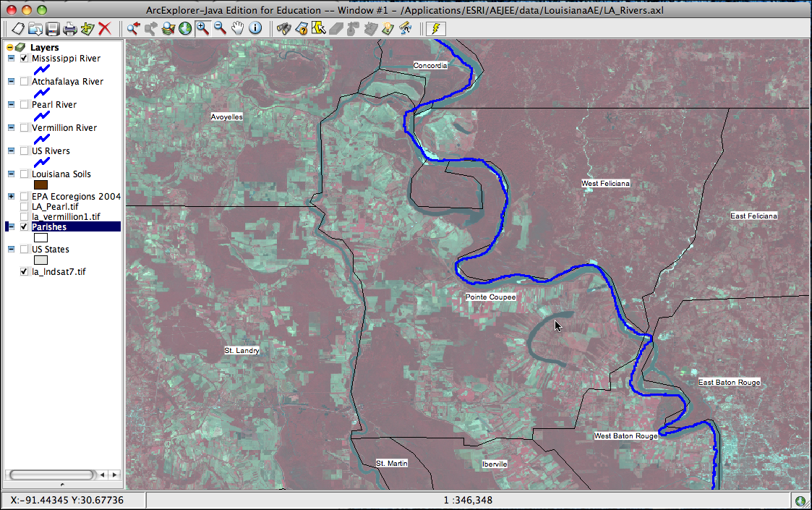Save the current map project
Image resolution: width=812 pixels, height=510 pixels.
[51, 28]
